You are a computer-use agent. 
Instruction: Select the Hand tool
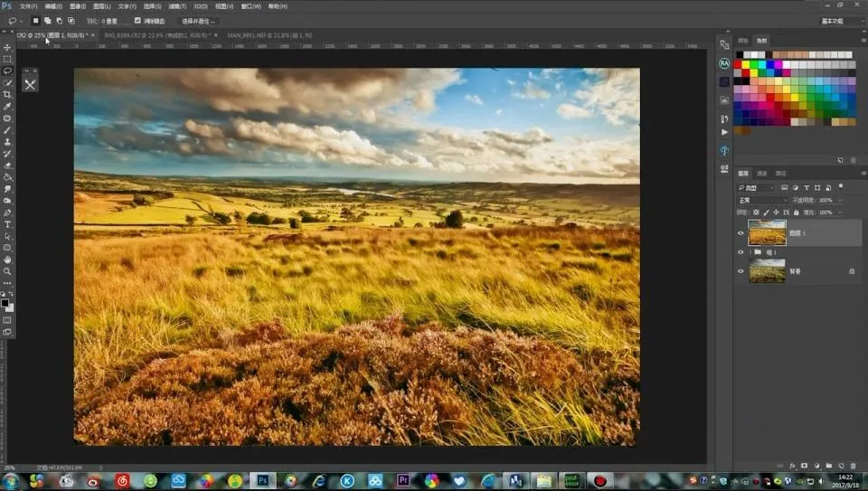coord(7,260)
